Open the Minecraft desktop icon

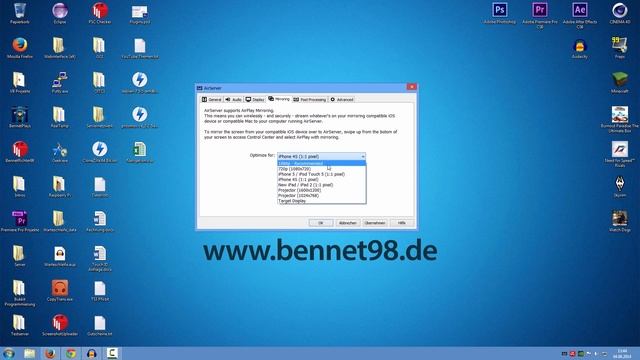tap(620, 83)
